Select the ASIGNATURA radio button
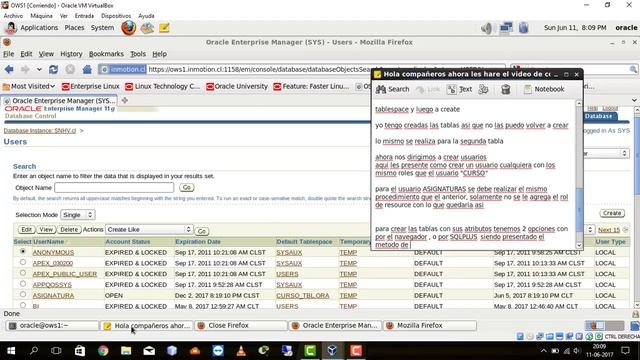This screenshot has width=640, height=360. [23, 294]
